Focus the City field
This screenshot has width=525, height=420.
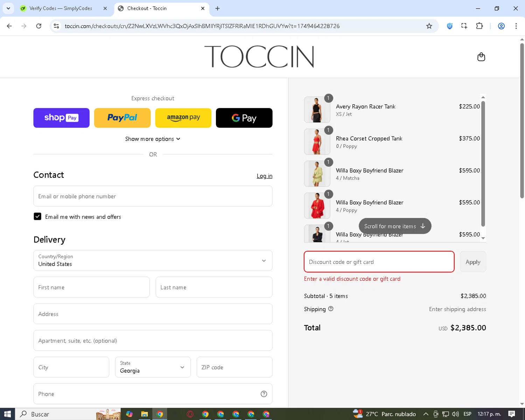pyautogui.click(x=71, y=367)
